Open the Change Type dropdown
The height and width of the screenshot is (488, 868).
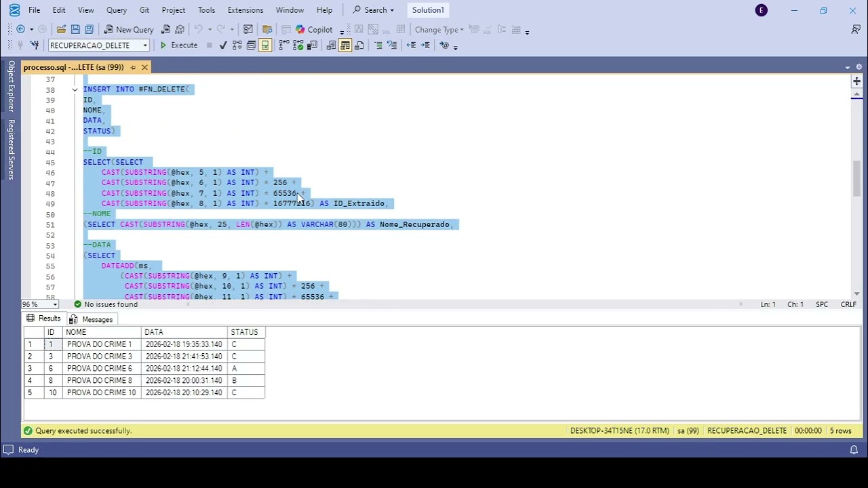(x=439, y=29)
